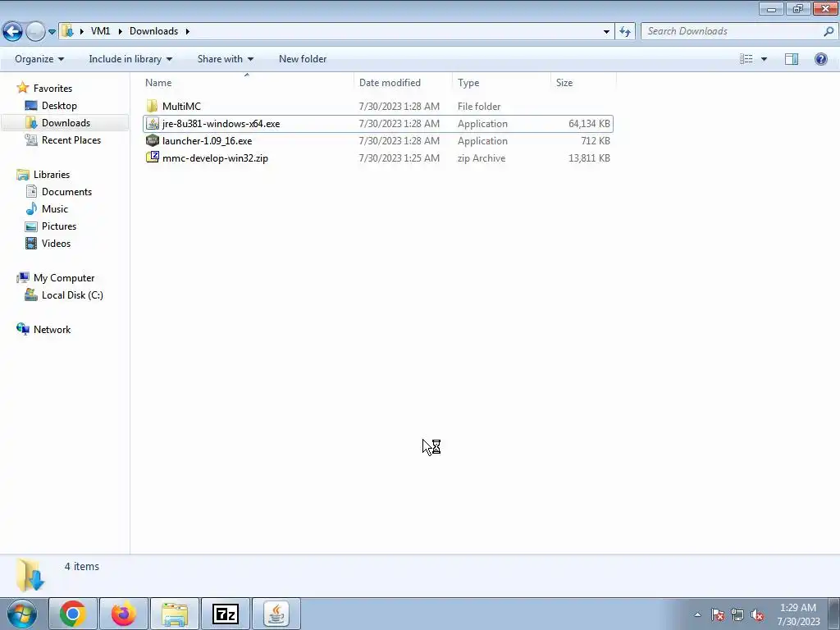This screenshot has width=840, height=630.
Task: Launch Google Chrome from taskbar
Action: [73, 614]
